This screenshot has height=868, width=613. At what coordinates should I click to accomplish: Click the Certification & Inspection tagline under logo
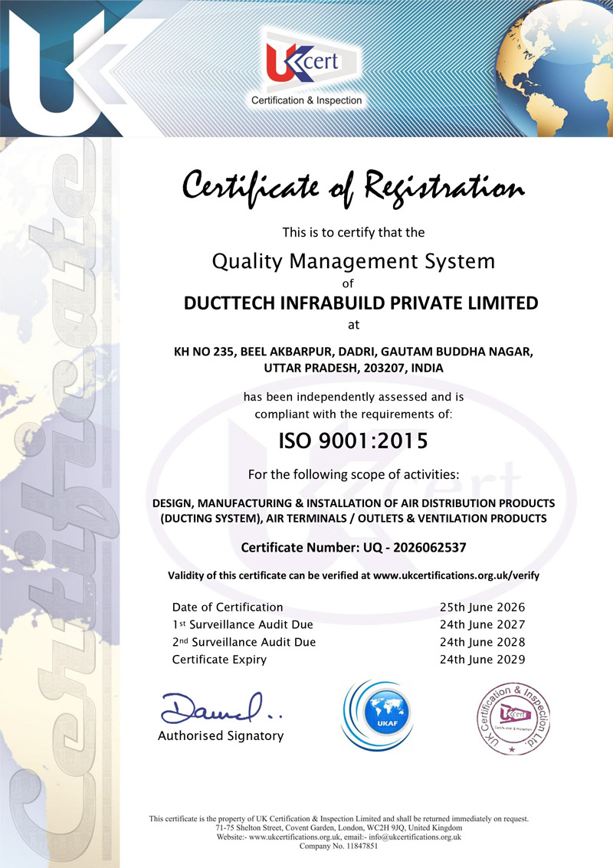pyautogui.click(x=306, y=101)
